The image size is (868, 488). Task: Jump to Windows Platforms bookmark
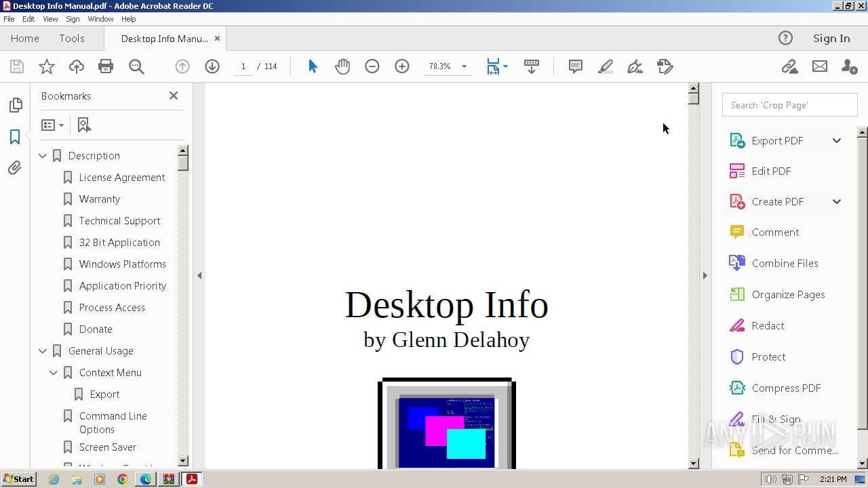pos(123,264)
